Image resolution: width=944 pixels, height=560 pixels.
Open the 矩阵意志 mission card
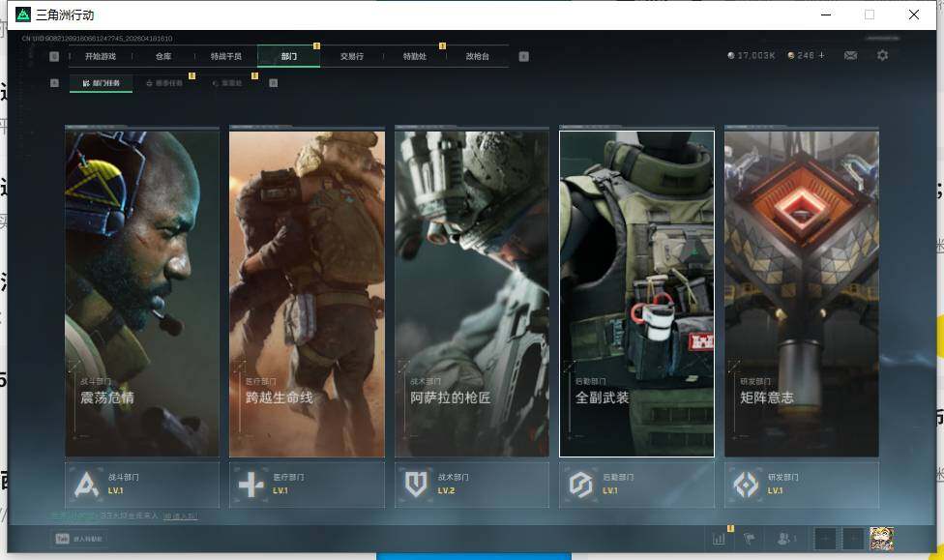coord(802,293)
